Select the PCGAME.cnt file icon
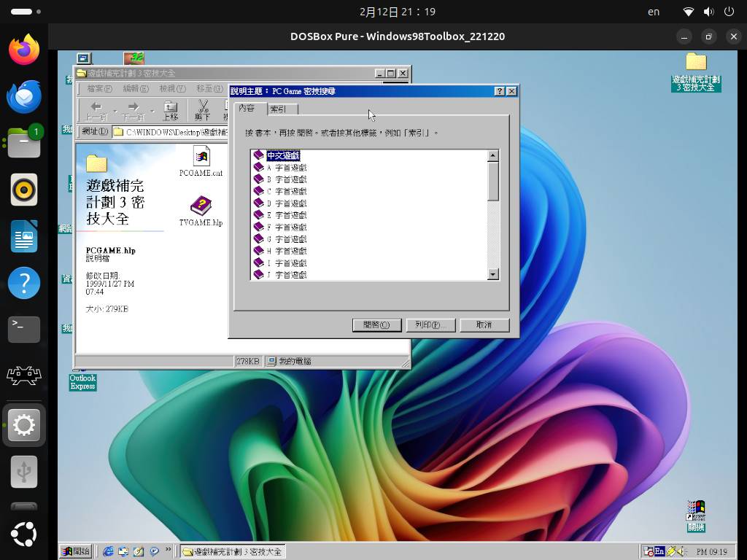This screenshot has width=747, height=560. click(x=201, y=161)
